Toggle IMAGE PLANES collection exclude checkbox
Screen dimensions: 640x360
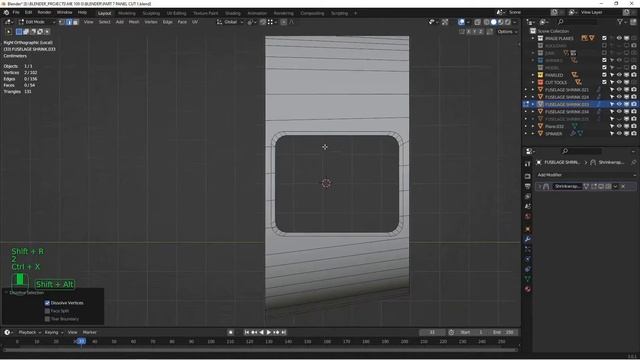point(604,38)
